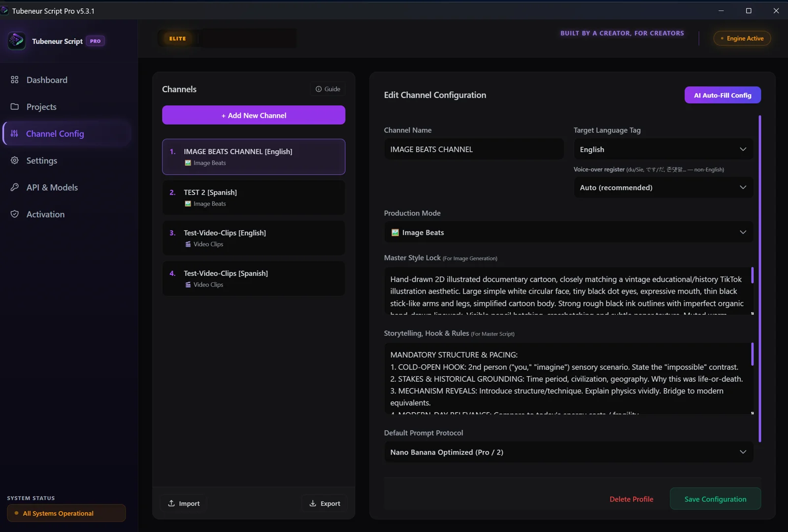Export channel profiles
Viewport: 788px width, 532px height.
(x=325, y=503)
